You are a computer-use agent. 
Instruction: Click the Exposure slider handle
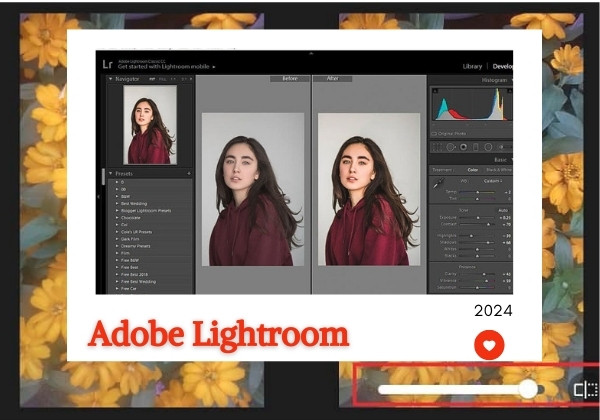478,218
